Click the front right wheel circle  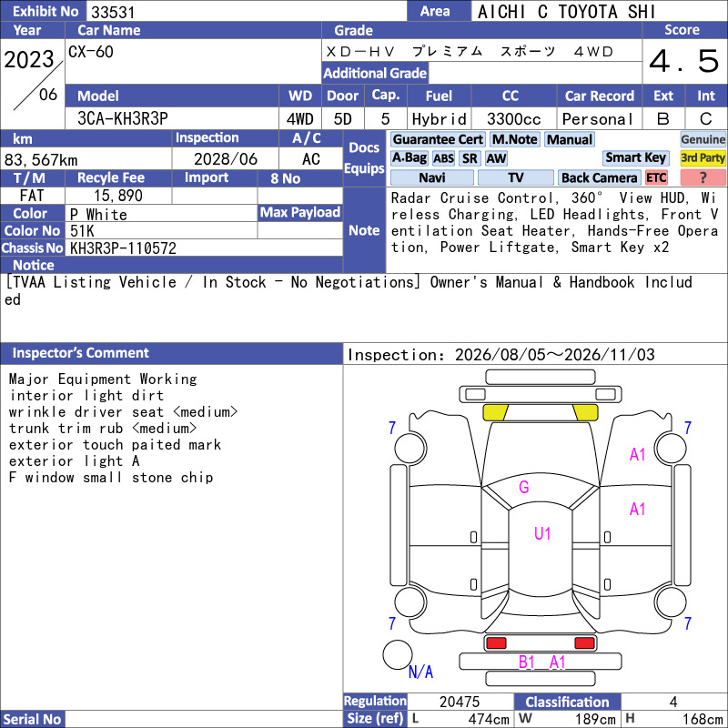(671, 448)
